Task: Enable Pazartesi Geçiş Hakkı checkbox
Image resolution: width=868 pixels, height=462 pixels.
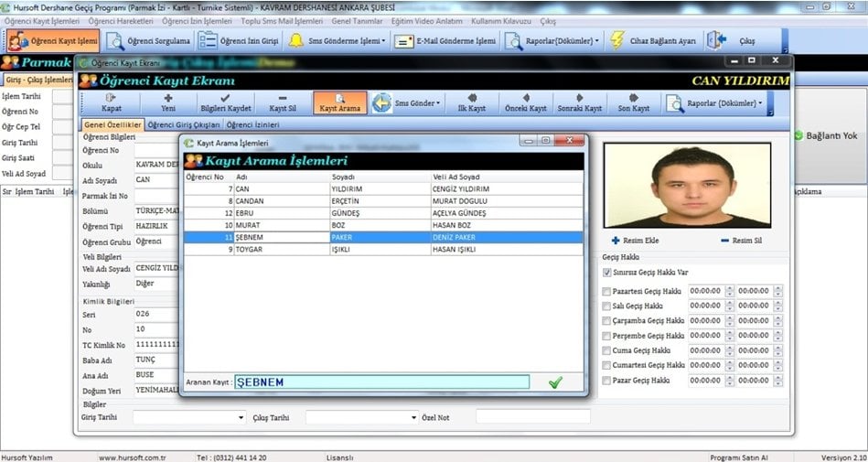Action: (607, 291)
